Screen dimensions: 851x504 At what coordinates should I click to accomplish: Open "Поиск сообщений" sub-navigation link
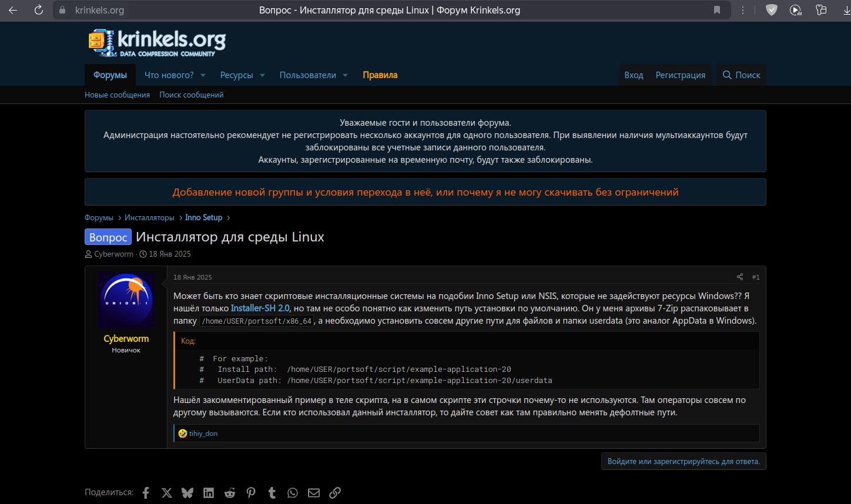click(192, 95)
